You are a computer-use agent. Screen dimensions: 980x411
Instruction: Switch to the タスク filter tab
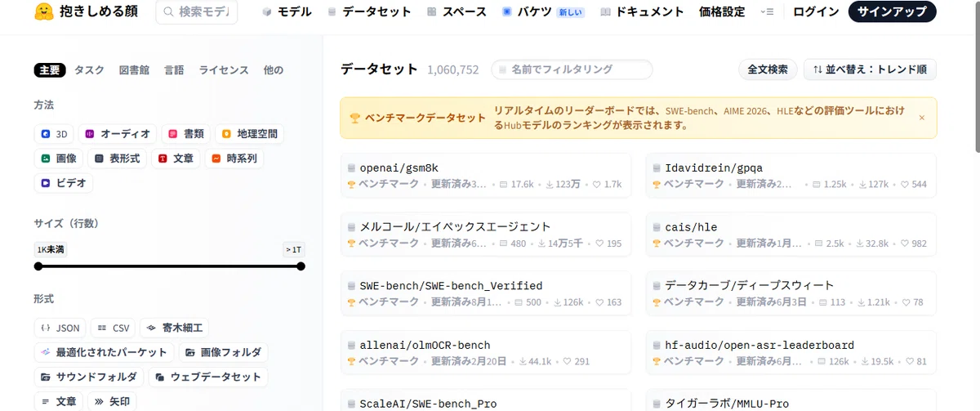click(90, 70)
